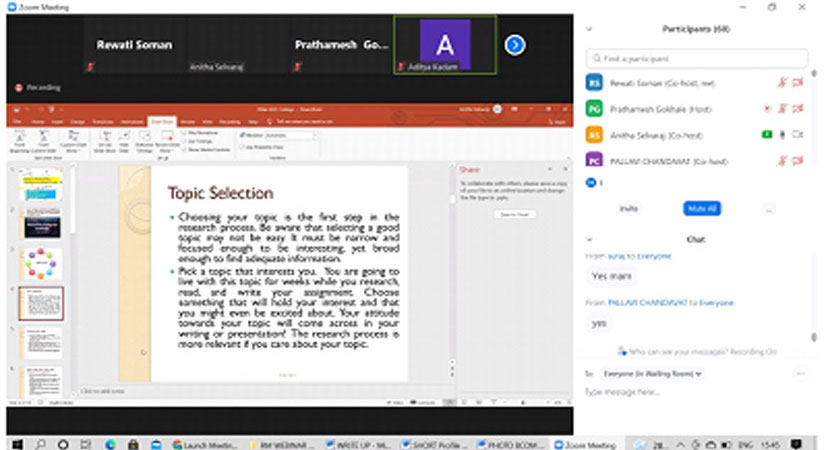Click the PowerPoint From Beginning icon
This screenshot has height=450, width=830.
pos(20,139)
